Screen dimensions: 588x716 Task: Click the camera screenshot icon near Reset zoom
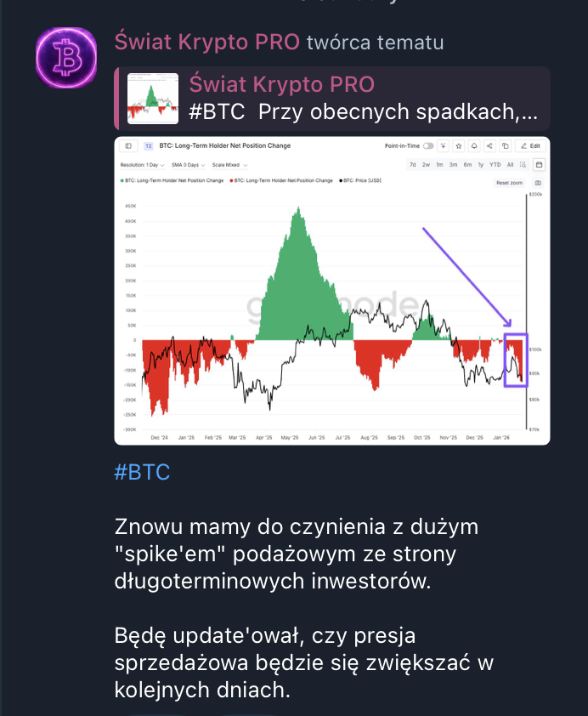[538, 183]
